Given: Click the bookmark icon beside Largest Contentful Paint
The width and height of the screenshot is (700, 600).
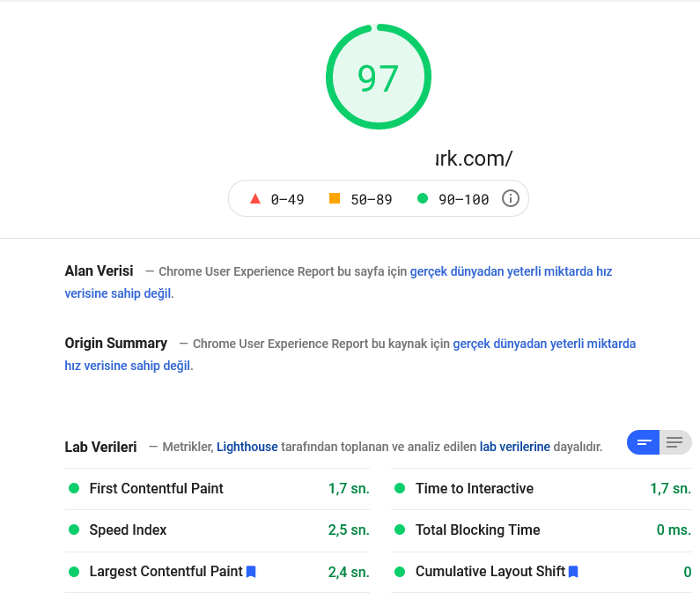Looking at the screenshot, I should [251, 572].
